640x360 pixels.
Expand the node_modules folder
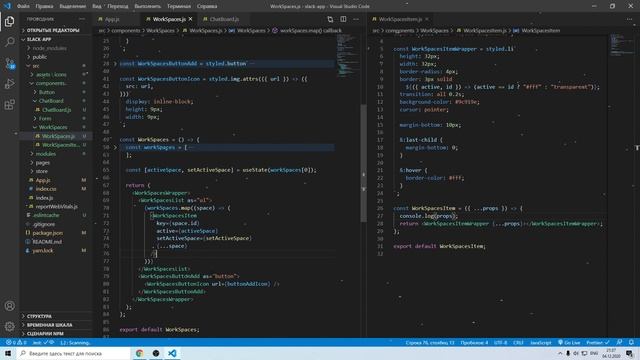pyautogui.click(x=49, y=48)
